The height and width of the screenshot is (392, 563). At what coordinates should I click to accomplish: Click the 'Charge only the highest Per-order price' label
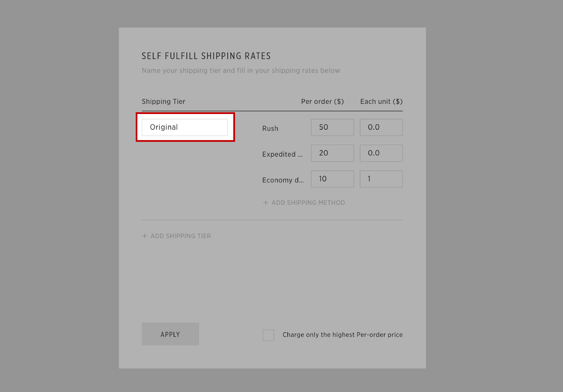[x=343, y=335]
